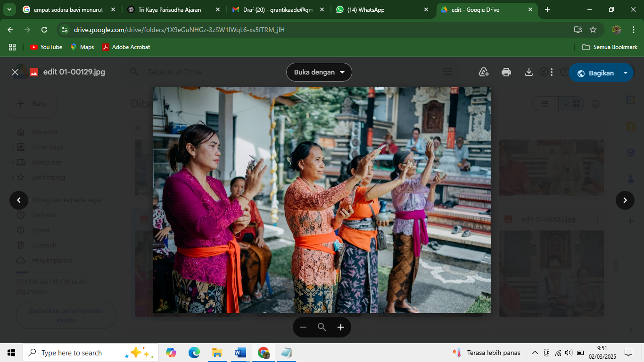Open Google Keep from the side panel
Image resolution: width=644 pixels, height=362 pixels.
630,126
